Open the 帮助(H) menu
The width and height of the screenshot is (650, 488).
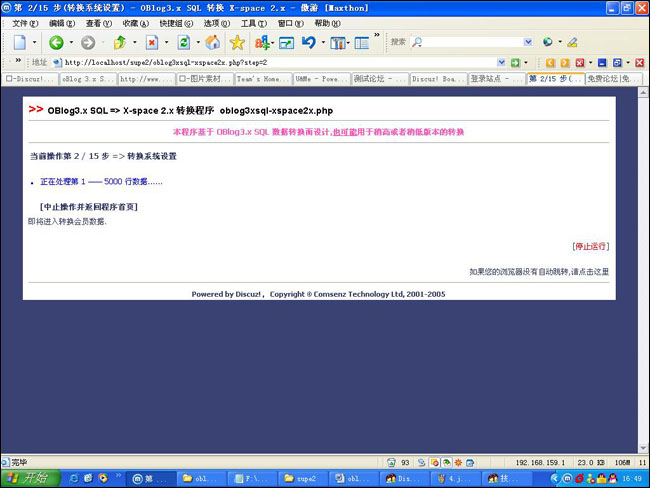(327, 23)
